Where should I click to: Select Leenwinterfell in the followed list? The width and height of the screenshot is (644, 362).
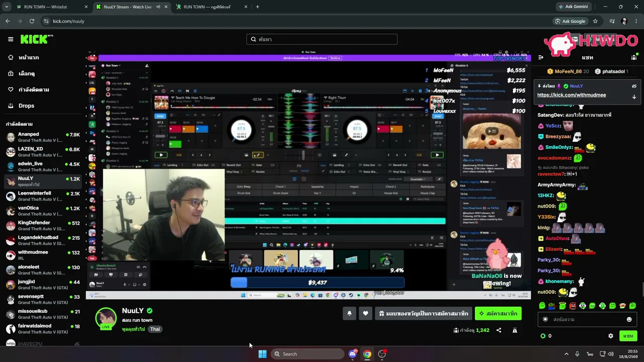coord(43,196)
